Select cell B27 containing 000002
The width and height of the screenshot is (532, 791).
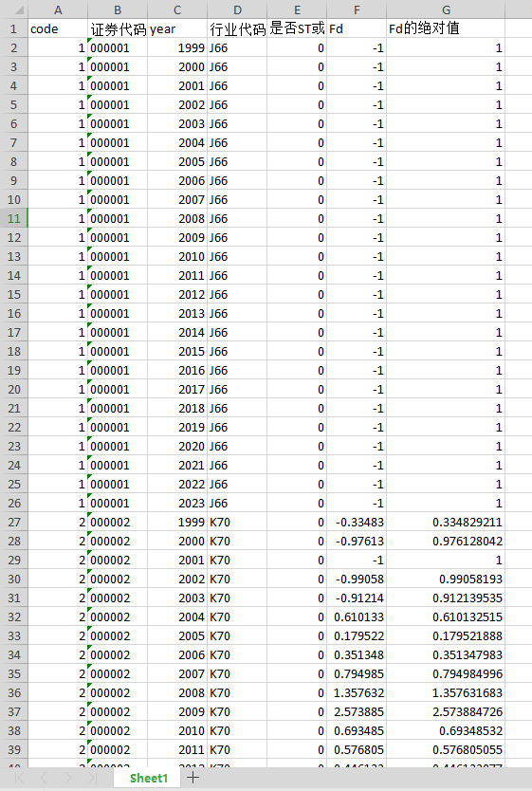[118, 523]
